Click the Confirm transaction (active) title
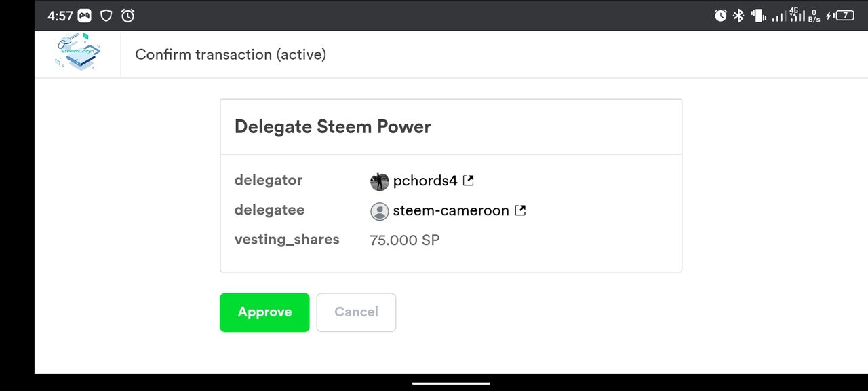The height and width of the screenshot is (391, 868). (231, 54)
